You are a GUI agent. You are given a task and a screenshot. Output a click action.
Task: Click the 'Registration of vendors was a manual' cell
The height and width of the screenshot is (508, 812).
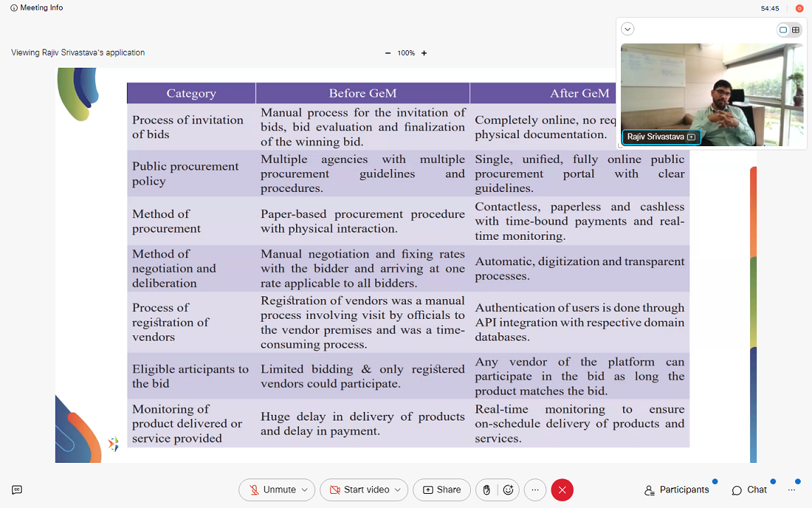pos(362,322)
